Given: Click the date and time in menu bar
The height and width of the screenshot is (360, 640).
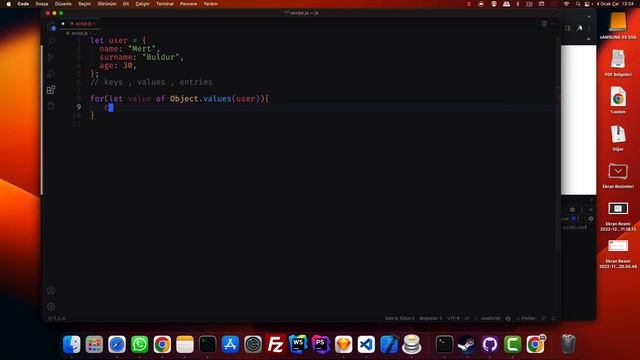Looking at the screenshot, I should 615,4.
